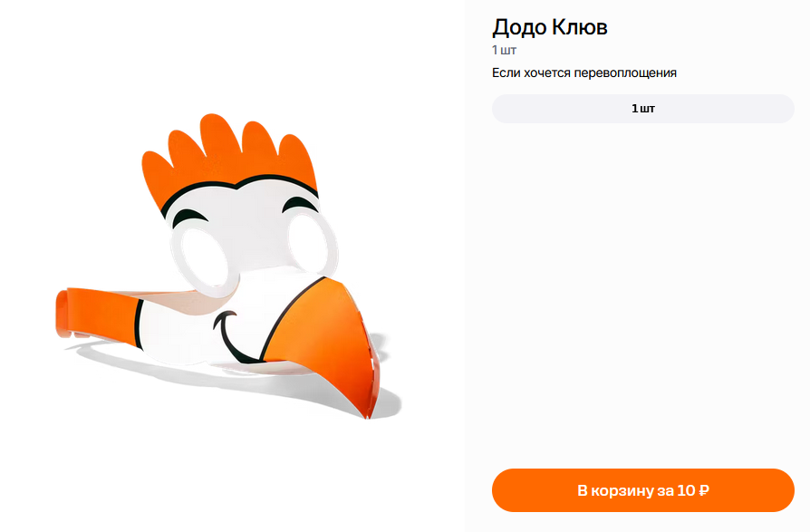Image resolution: width=810 pixels, height=532 pixels.
Task: Add Додо Клюв to cart for 10 ₽
Action: click(x=642, y=490)
